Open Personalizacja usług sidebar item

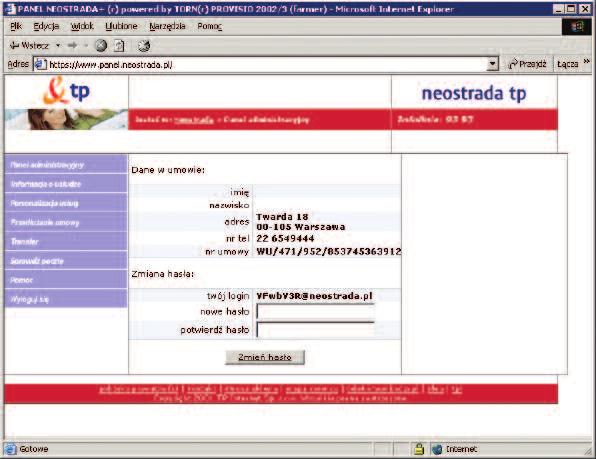tap(66, 203)
